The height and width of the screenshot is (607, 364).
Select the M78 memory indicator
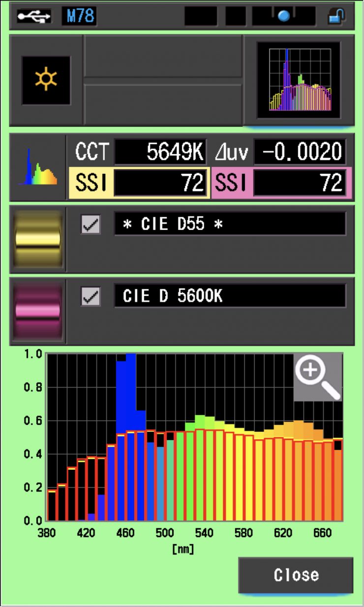point(79,16)
